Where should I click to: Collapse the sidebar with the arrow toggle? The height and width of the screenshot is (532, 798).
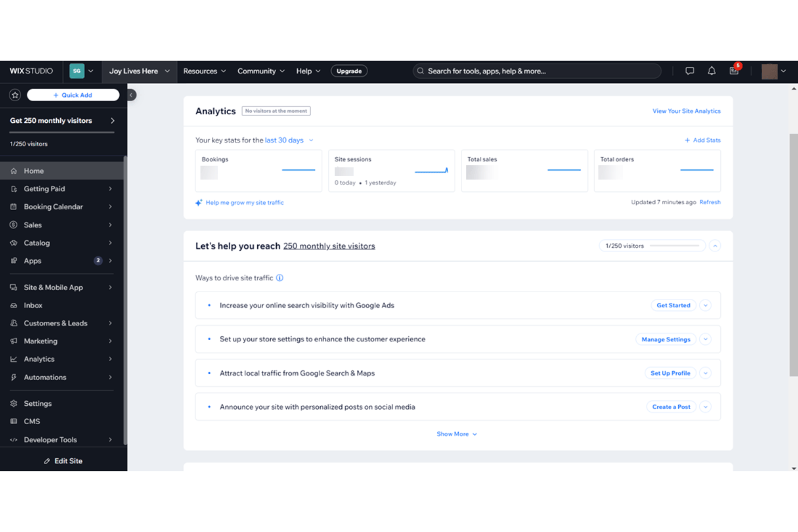(131, 95)
